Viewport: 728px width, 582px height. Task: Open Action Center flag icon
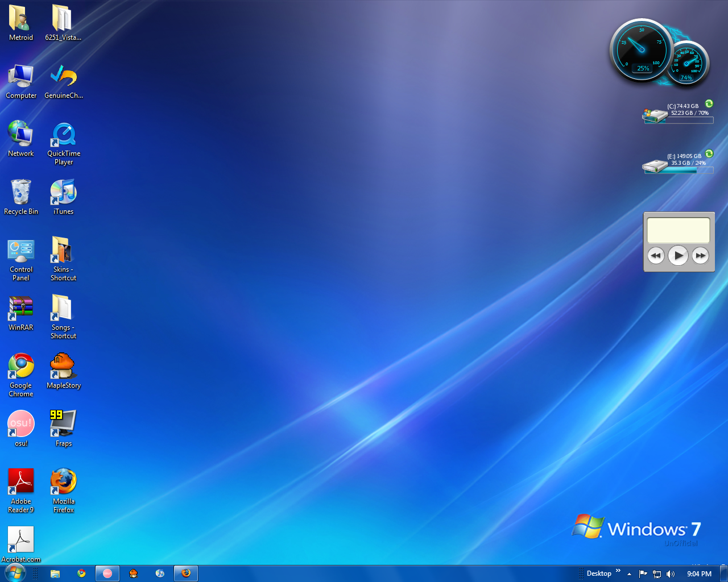click(643, 574)
